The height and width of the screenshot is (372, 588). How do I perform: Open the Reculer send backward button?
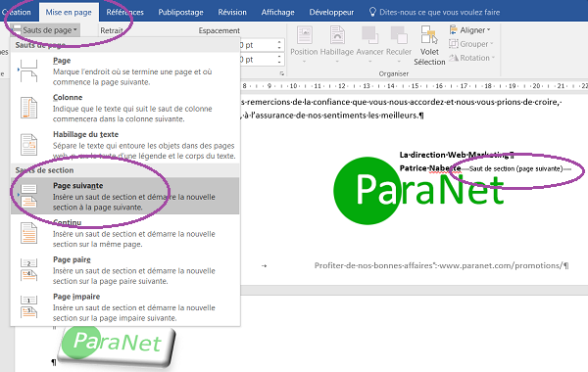(x=399, y=44)
